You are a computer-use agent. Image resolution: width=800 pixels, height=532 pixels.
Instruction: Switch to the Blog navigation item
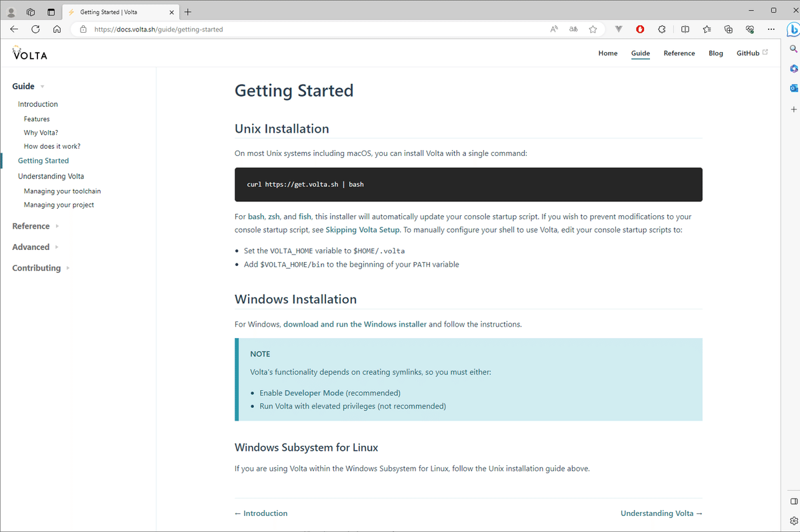pyautogui.click(x=715, y=53)
